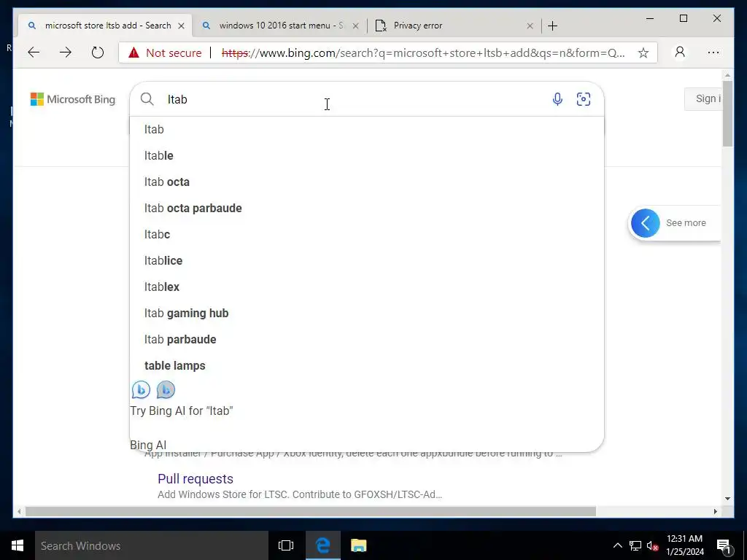747x560 pixels.
Task: Reload the page with the refresh icon
Action: tap(97, 52)
